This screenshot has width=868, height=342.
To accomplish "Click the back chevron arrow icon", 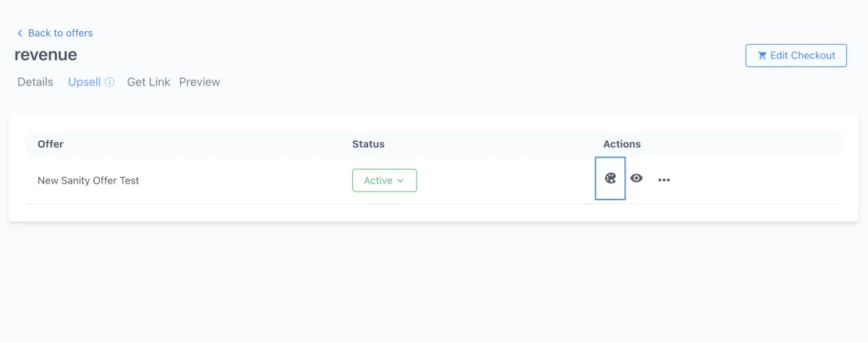I will [x=20, y=33].
